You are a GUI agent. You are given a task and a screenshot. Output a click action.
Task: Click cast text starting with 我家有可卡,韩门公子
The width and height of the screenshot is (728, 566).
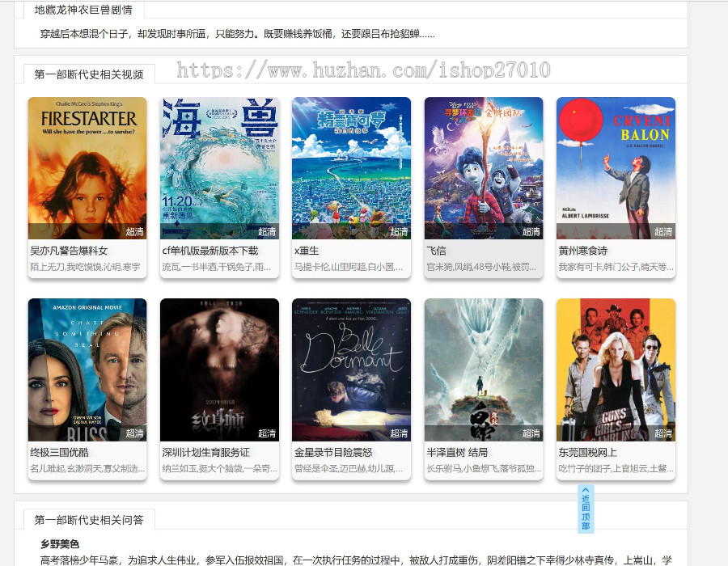pyautogui.click(x=616, y=267)
